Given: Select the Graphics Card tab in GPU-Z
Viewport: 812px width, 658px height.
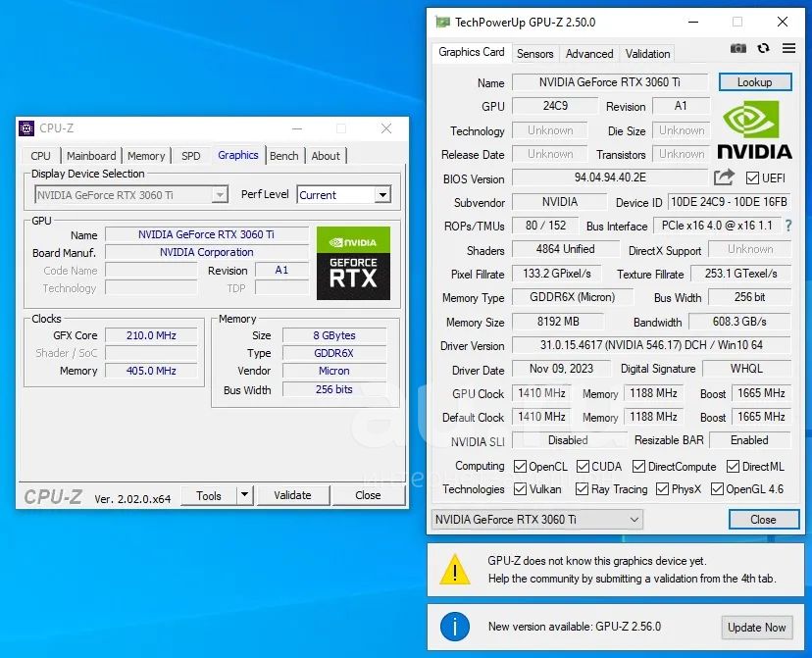Looking at the screenshot, I should (x=472, y=52).
